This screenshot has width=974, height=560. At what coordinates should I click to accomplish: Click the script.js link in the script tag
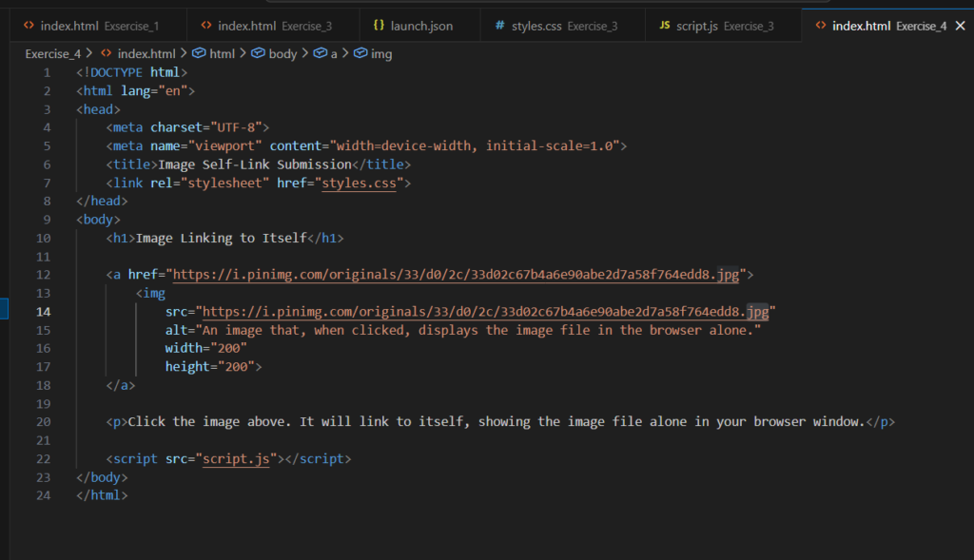[238, 458]
